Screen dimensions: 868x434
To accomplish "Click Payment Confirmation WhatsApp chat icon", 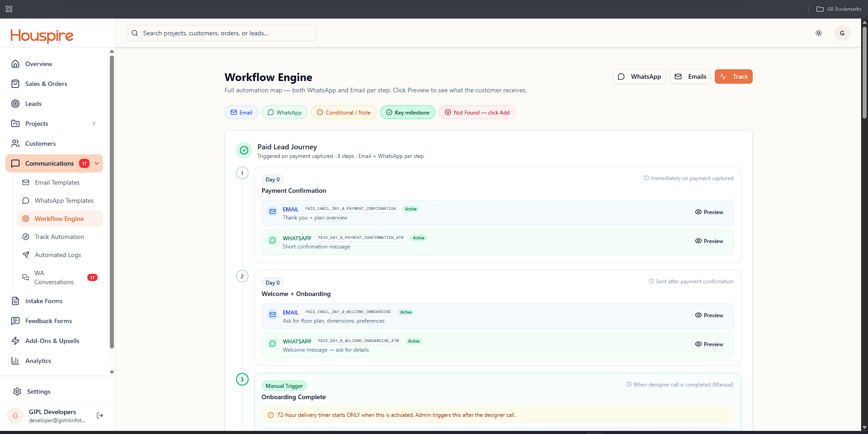I will tap(273, 240).
